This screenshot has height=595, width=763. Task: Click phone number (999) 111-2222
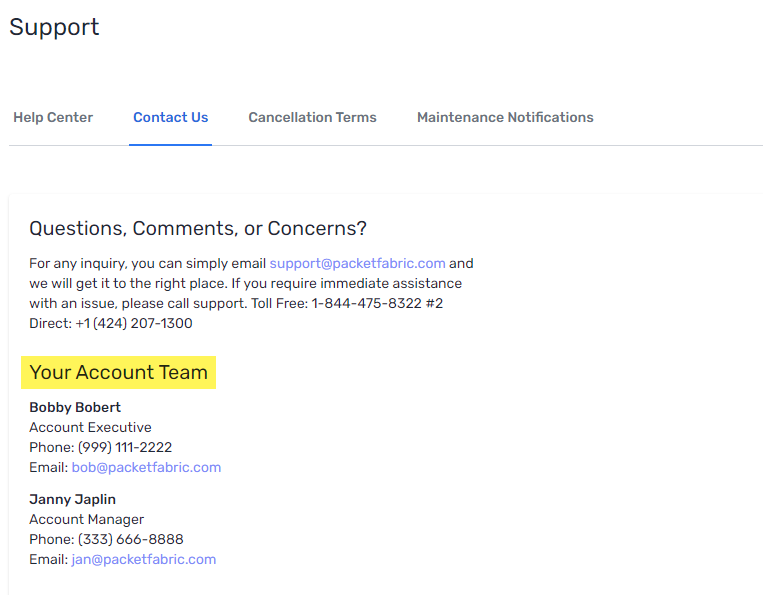(125, 447)
